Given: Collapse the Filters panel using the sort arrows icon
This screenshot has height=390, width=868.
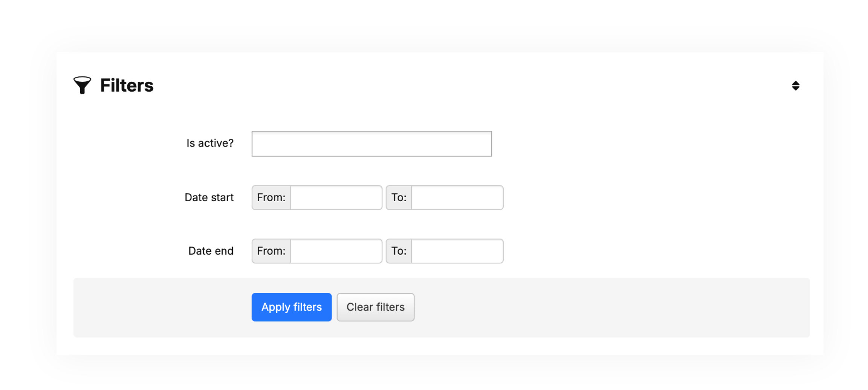Looking at the screenshot, I should coord(796,85).
